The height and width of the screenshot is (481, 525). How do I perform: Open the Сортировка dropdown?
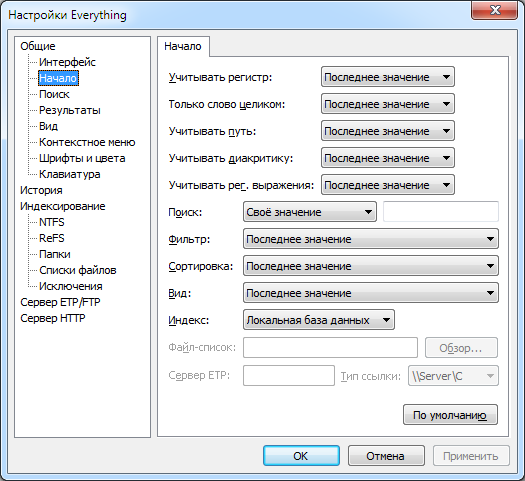pyautogui.click(x=371, y=266)
